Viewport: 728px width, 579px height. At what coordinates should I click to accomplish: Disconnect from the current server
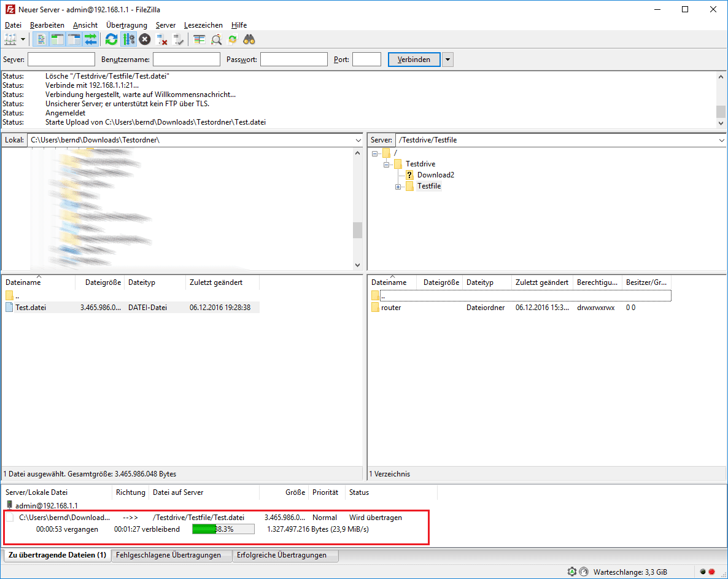pos(161,39)
